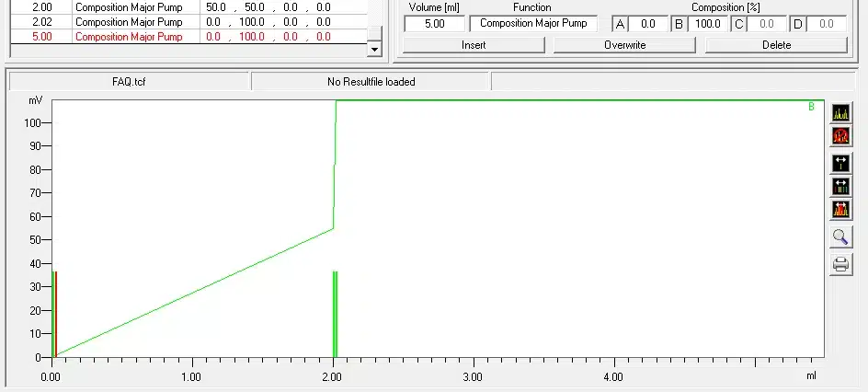Click the single-line horizontal scale icon
This screenshot has height=392, width=868.
(x=840, y=164)
